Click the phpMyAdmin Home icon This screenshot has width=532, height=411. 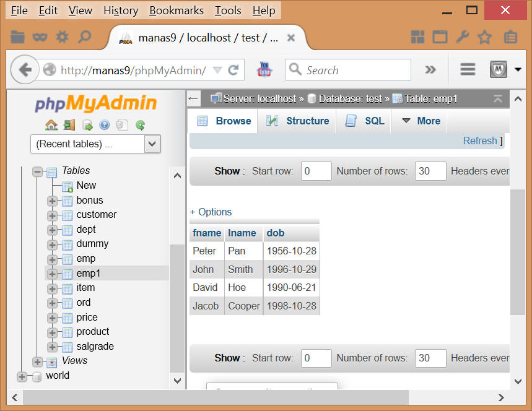pyautogui.click(x=51, y=125)
